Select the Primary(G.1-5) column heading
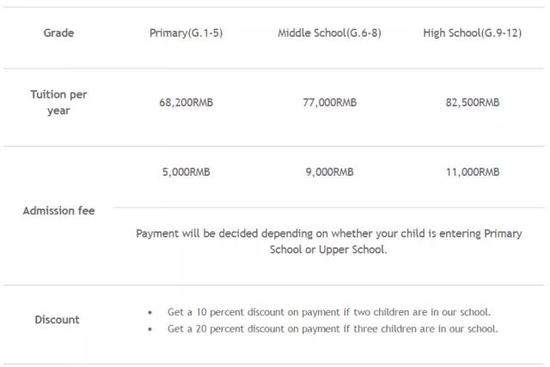Viewport: 550px width, 367px height. tap(186, 33)
